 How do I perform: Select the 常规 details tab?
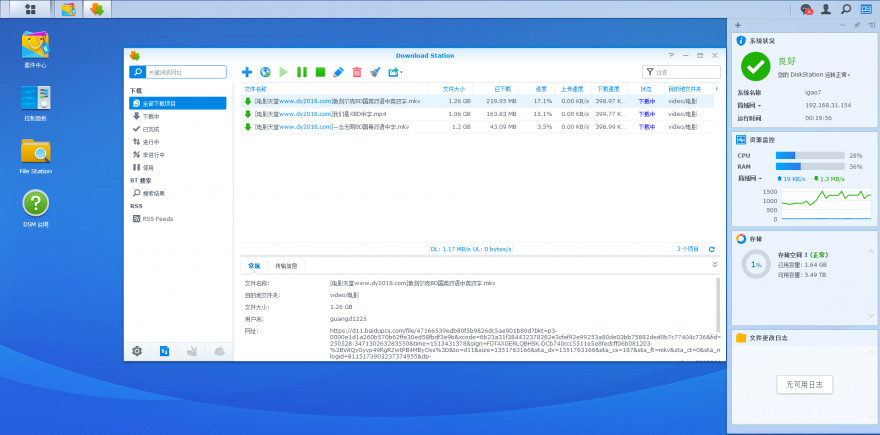254,266
